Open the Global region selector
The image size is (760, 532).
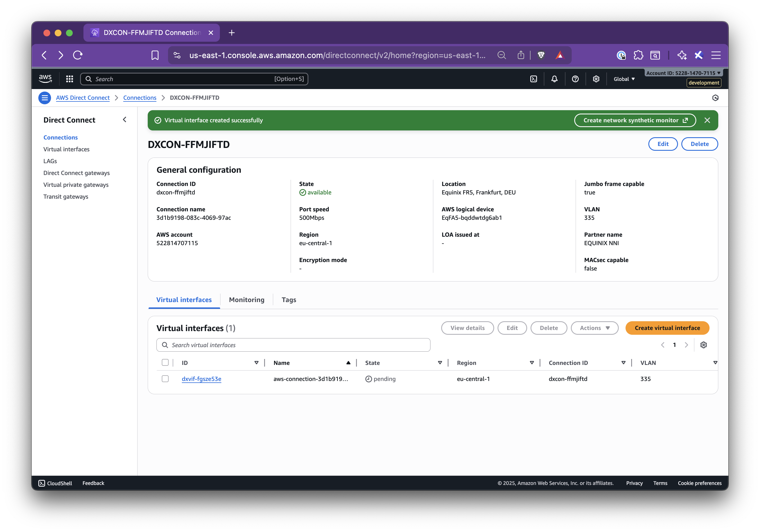pos(624,79)
